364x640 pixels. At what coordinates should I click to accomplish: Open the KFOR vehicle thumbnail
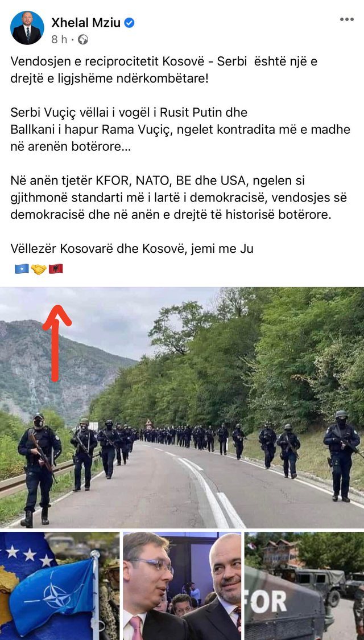click(x=304, y=586)
